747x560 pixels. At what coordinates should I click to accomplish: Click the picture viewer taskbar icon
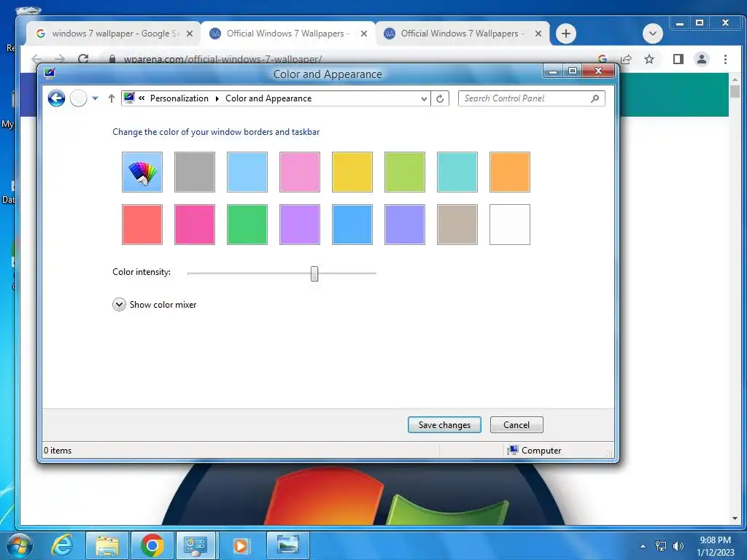pyautogui.click(x=287, y=545)
